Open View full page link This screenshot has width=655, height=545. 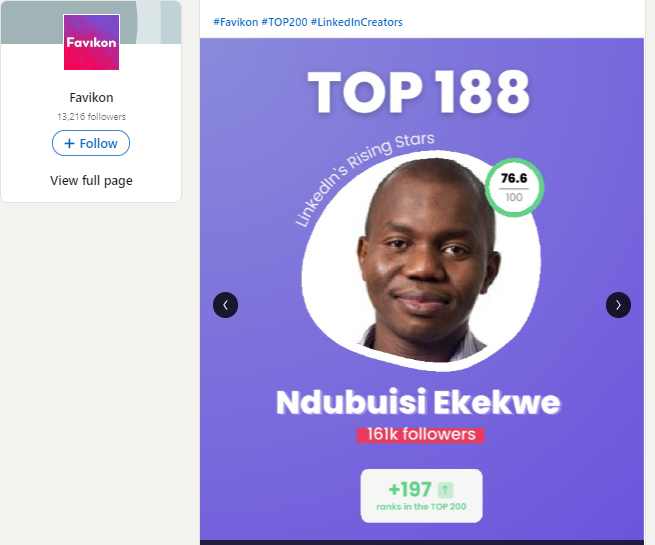[91, 180]
